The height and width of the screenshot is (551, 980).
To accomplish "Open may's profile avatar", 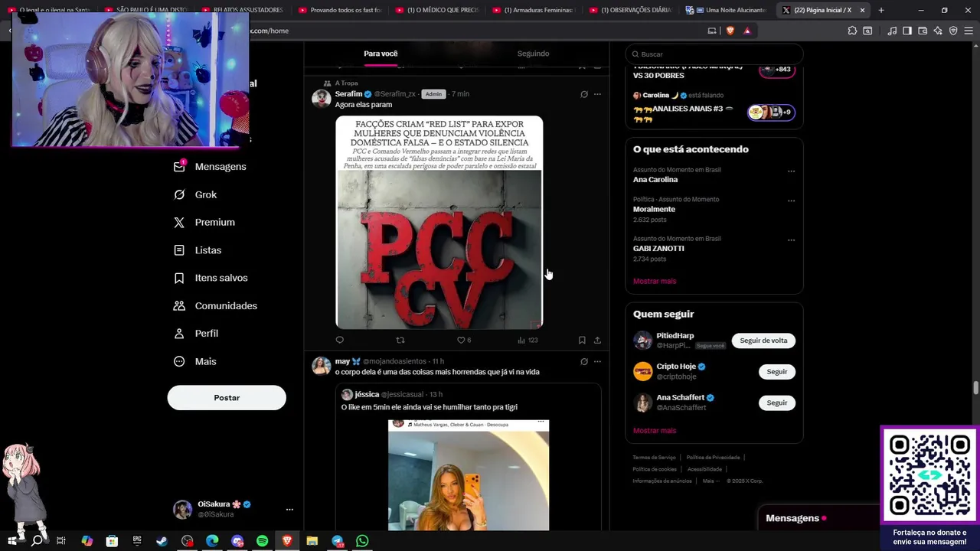I will [x=322, y=365].
